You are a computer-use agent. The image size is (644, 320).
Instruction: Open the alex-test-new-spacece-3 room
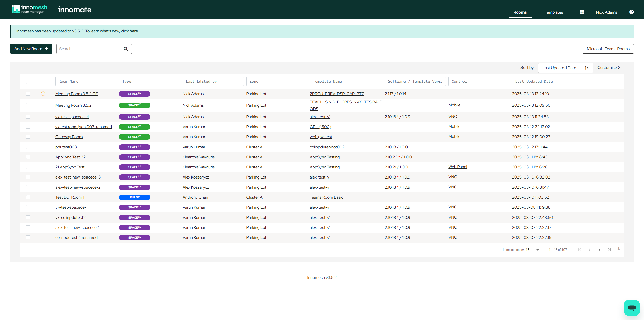[x=78, y=177]
